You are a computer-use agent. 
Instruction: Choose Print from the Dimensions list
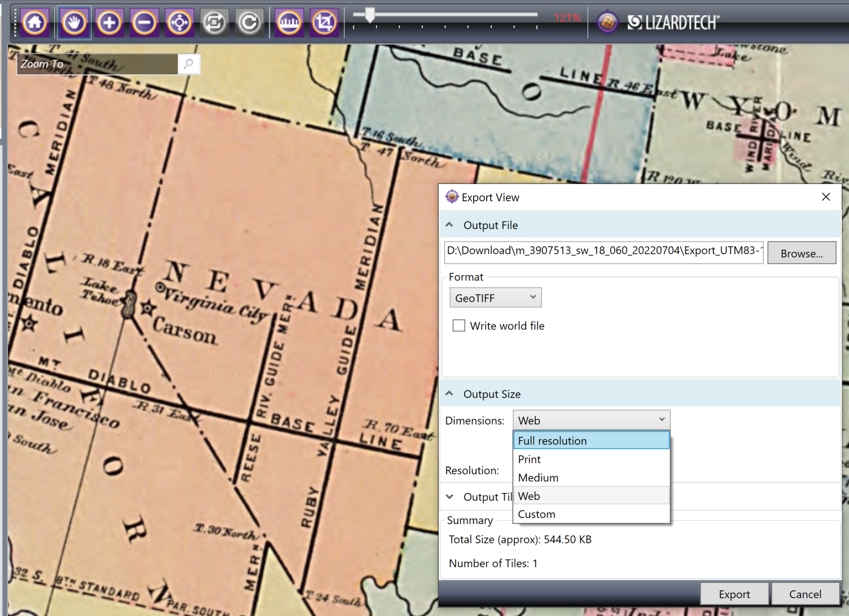(x=591, y=459)
